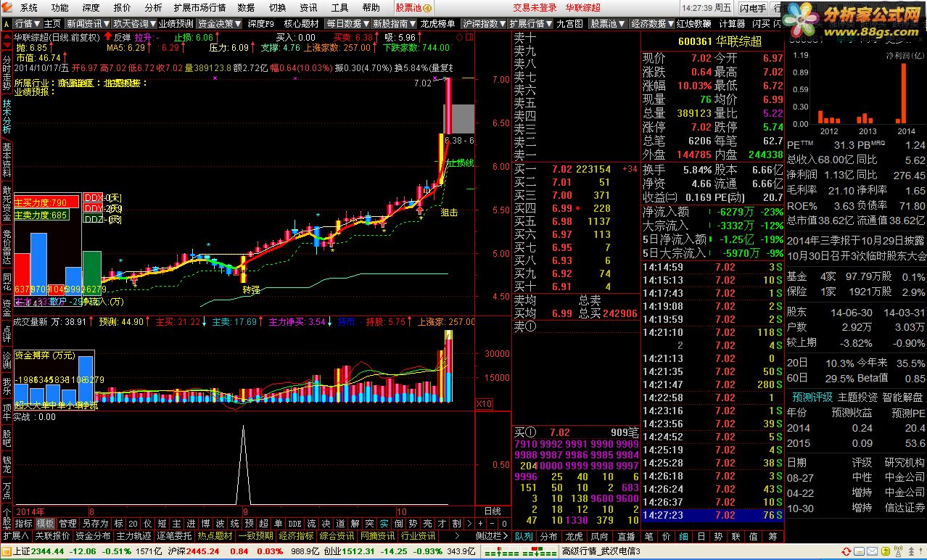Click the app logo icon in menu bar
Image resolution: width=927 pixels, height=560 pixels.
coord(7,7)
